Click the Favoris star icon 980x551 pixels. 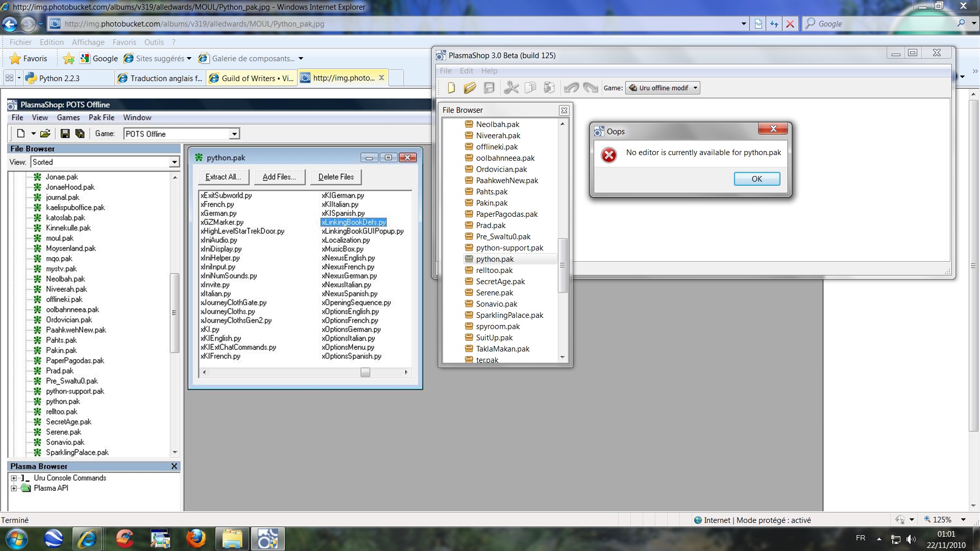click(x=15, y=59)
